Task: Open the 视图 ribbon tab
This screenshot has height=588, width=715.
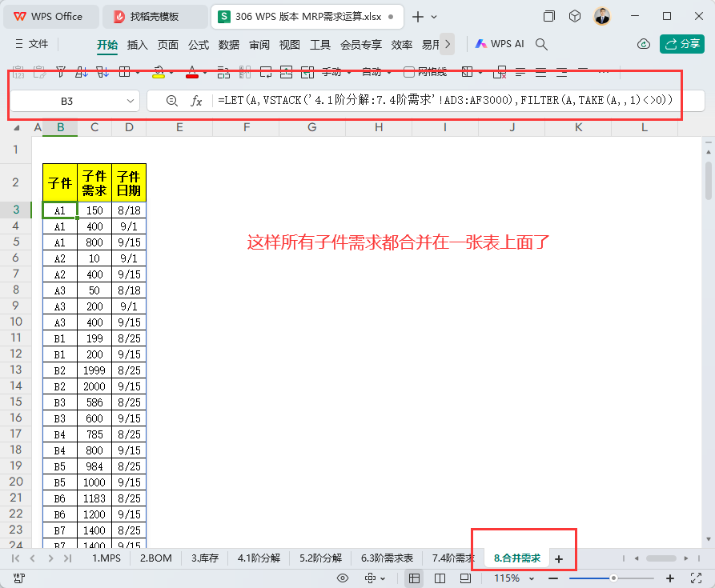Action: pos(290,45)
